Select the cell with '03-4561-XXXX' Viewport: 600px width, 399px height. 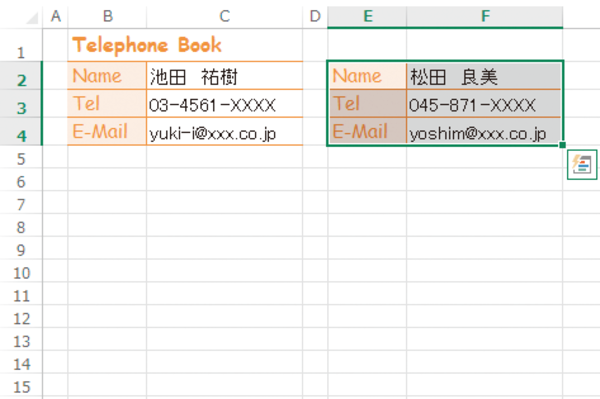tap(225, 103)
